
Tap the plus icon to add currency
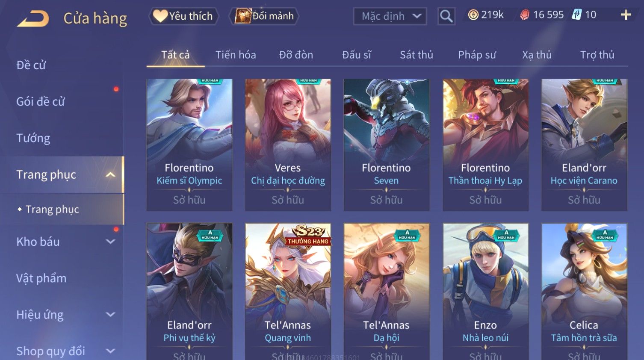click(626, 15)
